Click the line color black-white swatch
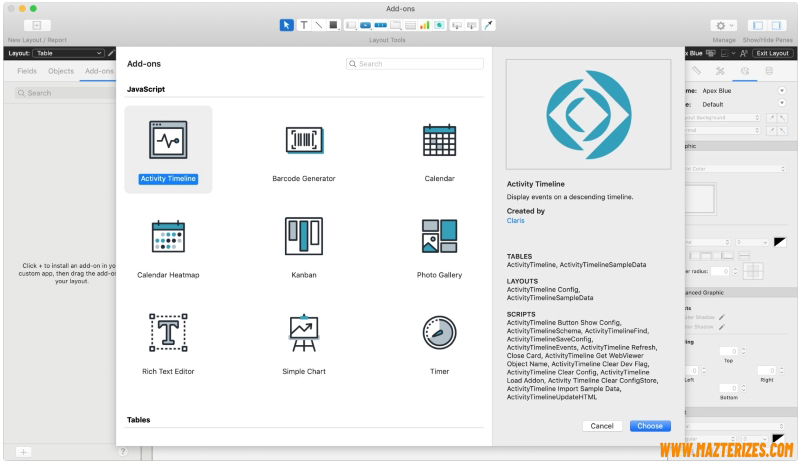Image resolution: width=800 pixels, height=463 pixels. pos(780,241)
